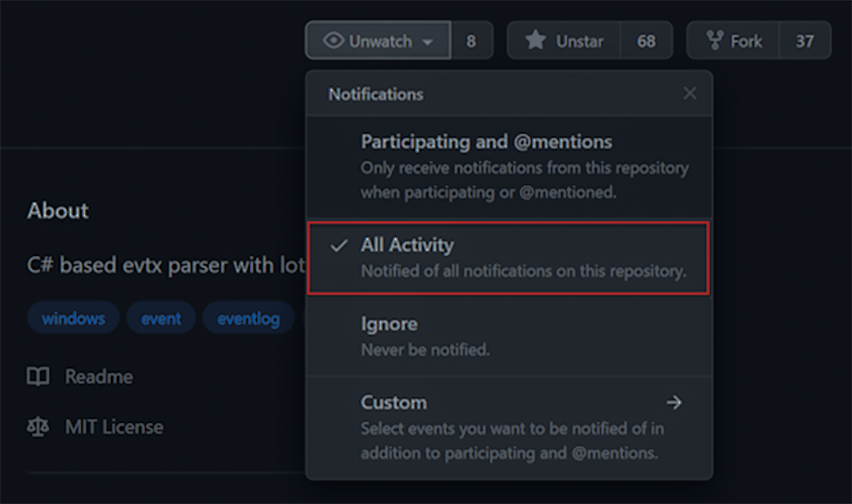Click the event topic tag
852x504 pixels.
(x=161, y=318)
